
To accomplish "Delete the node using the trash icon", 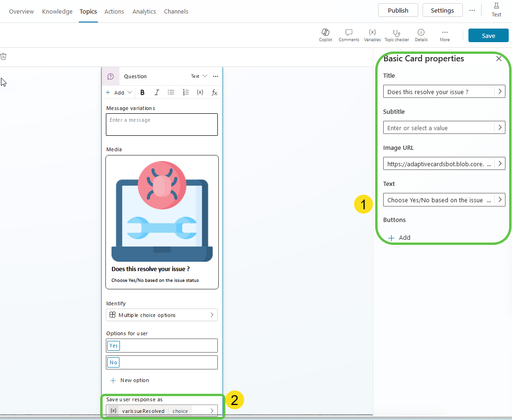I will click(4, 56).
